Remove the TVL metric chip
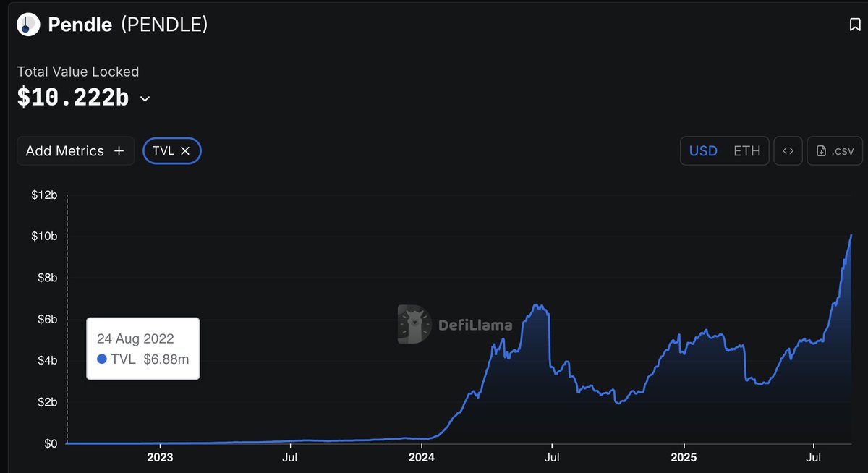Screen dimensions: 868x473 click(x=185, y=150)
